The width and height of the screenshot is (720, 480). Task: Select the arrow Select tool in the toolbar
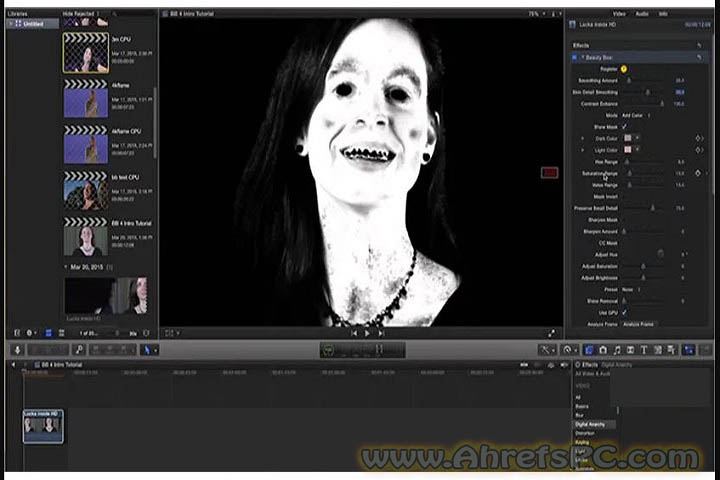pyautogui.click(x=149, y=350)
